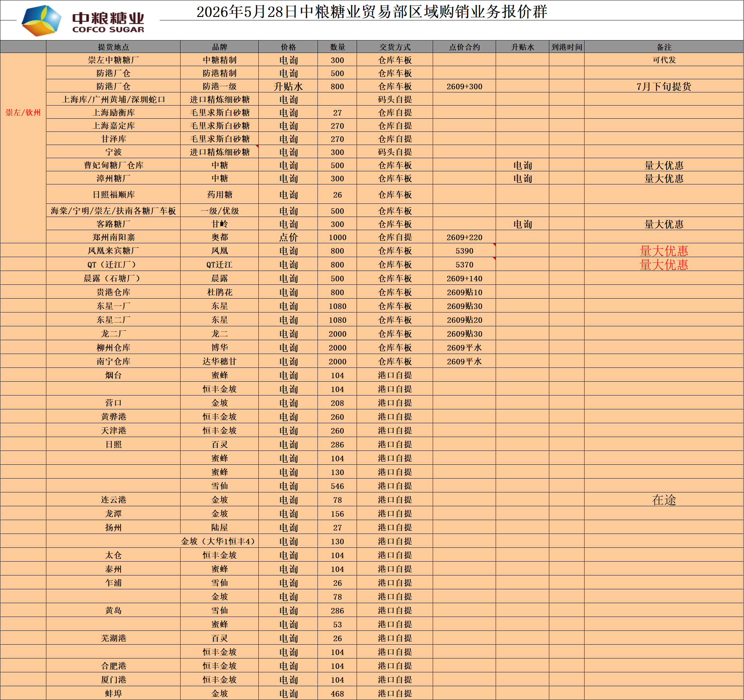Select the 达华穗甘 brand cell
Viewport: 744px width, 700px height.
[x=219, y=361]
